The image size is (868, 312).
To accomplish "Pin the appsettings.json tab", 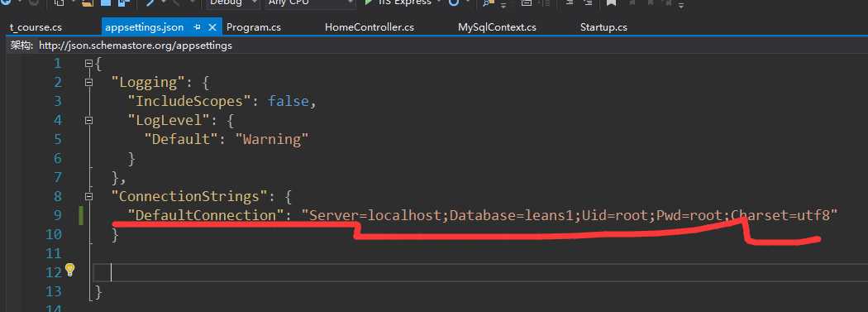I will pyautogui.click(x=197, y=27).
